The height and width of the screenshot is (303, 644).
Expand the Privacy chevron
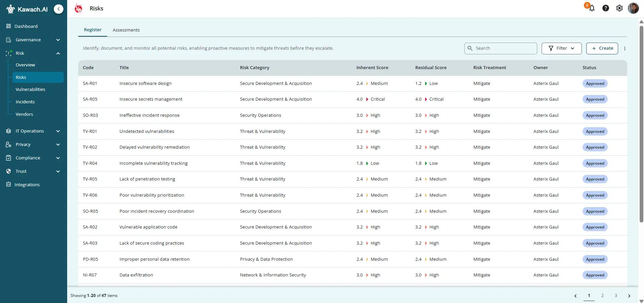(x=58, y=145)
